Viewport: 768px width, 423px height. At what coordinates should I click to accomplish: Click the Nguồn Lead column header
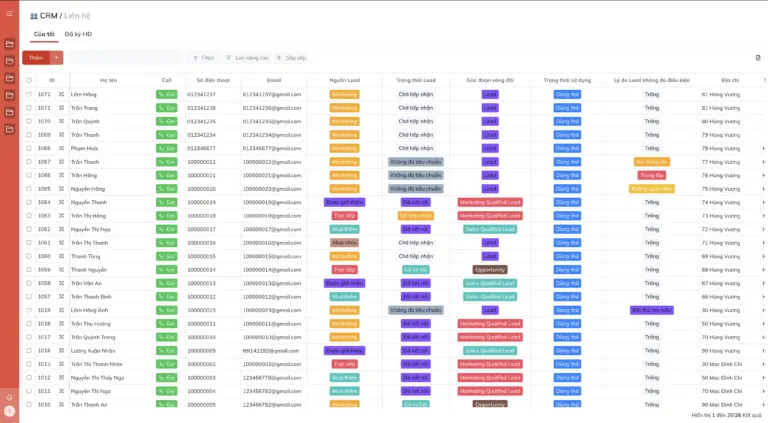(x=344, y=80)
